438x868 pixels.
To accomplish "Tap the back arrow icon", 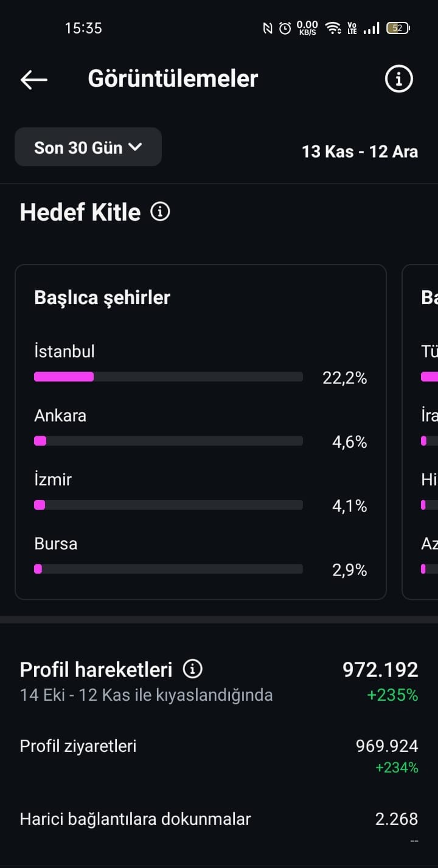I will tap(34, 79).
